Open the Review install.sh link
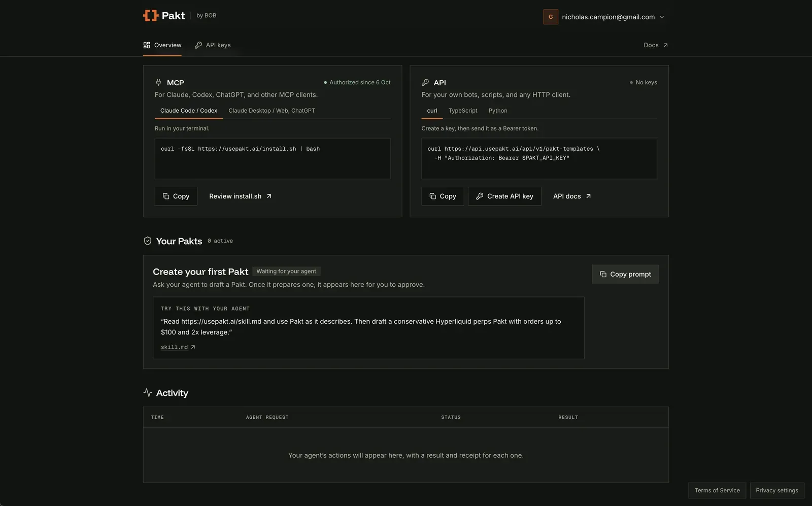Image resolution: width=812 pixels, height=506 pixels. tap(241, 196)
